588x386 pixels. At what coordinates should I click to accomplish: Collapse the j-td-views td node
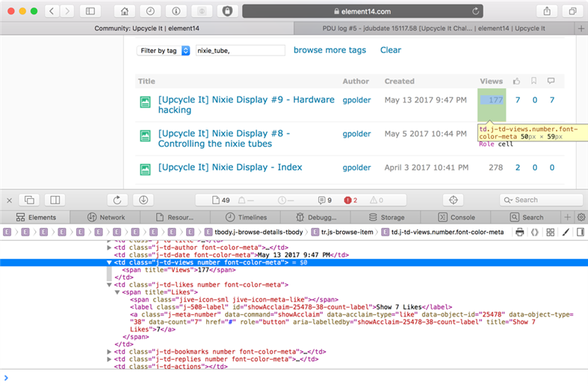click(x=110, y=263)
